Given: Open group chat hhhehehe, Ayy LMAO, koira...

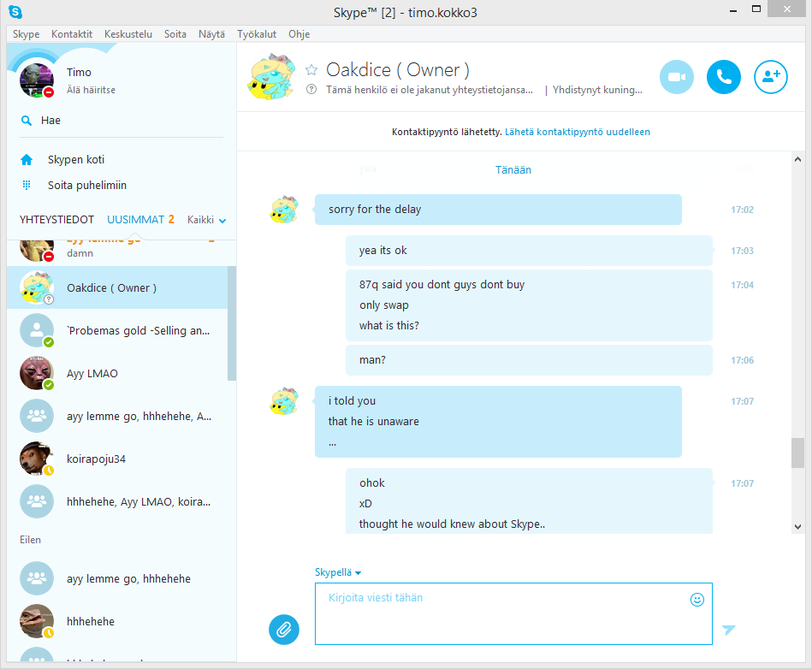Looking at the screenshot, I should pos(117,501).
